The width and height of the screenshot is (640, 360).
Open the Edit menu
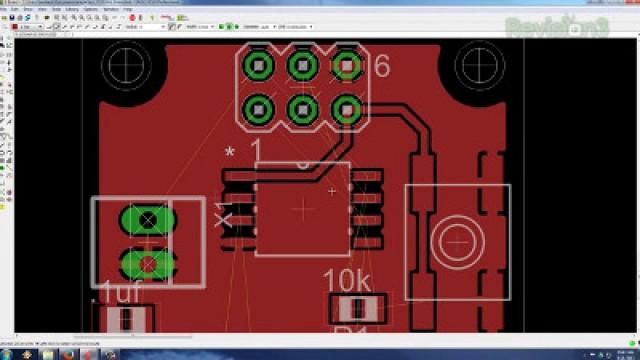click(15, 9)
